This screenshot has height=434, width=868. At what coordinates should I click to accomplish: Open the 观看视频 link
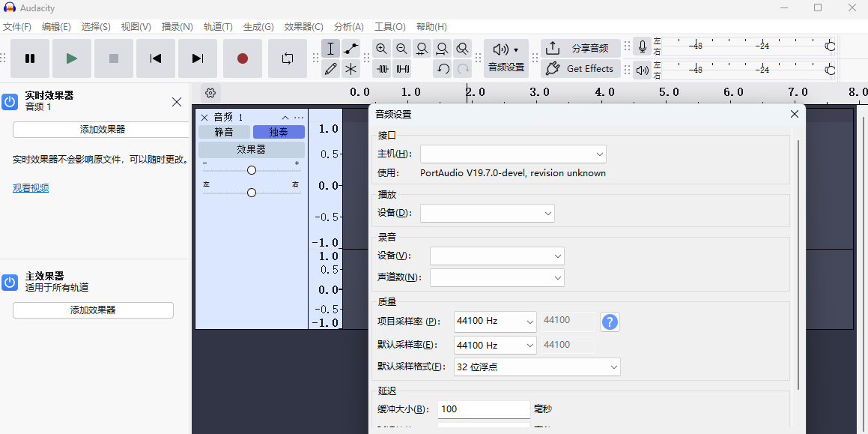[31, 188]
